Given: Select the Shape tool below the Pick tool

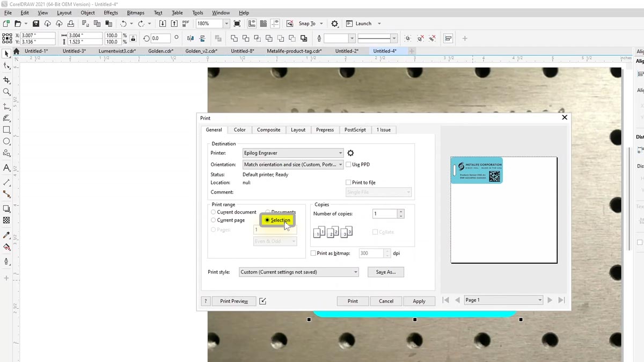Looking at the screenshot, I should [x=8, y=66].
